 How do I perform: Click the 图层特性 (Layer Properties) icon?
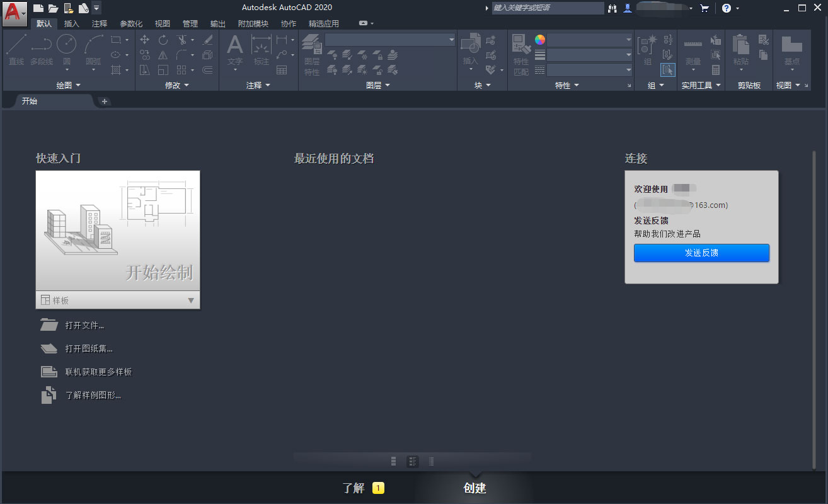point(311,44)
